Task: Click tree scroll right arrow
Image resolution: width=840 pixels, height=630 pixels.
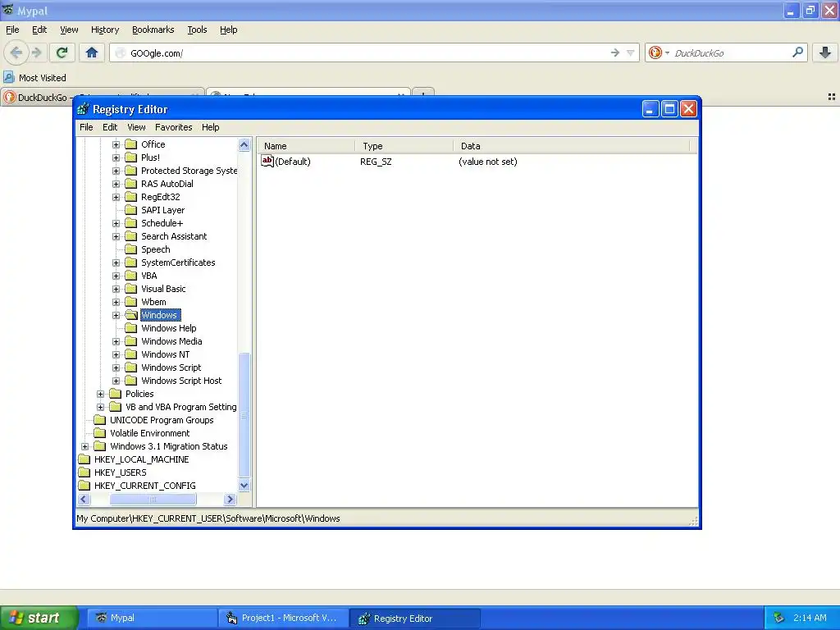Action: 231,500
